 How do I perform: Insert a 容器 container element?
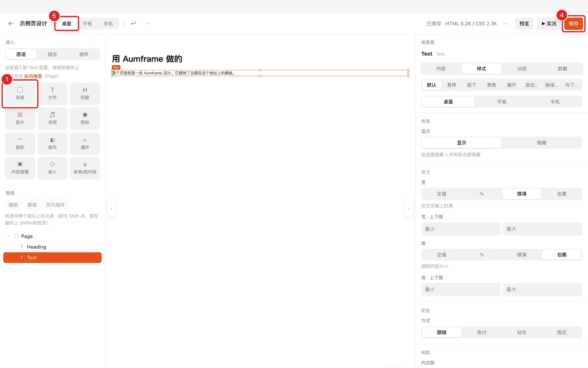(20, 93)
